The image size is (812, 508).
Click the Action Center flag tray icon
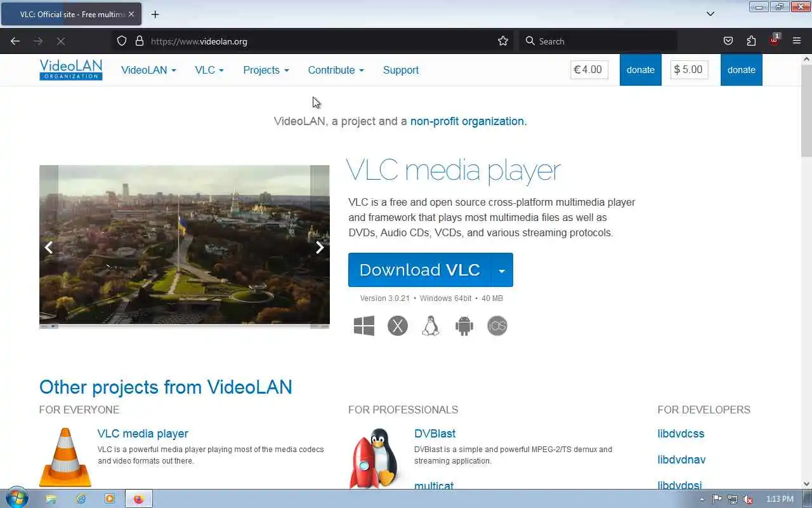717,499
